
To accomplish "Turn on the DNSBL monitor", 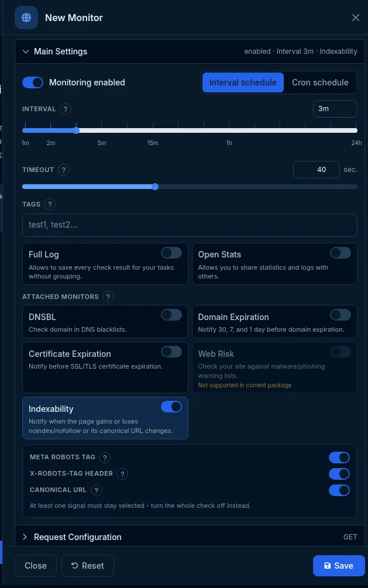I will coord(171,315).
